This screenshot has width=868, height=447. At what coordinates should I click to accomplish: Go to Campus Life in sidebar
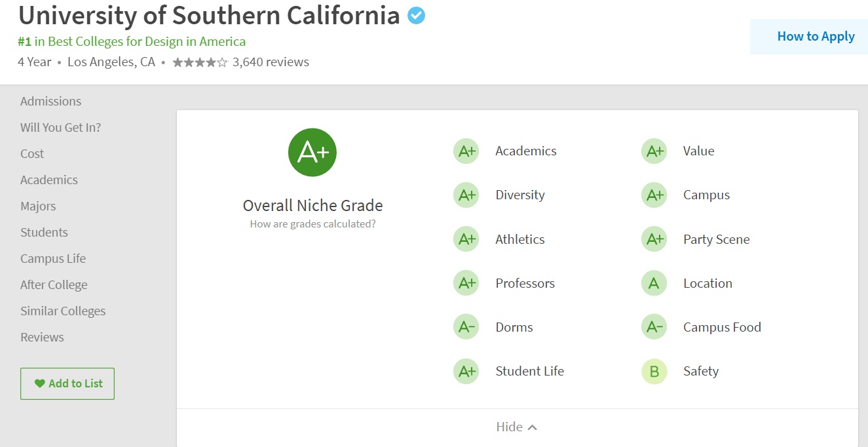coord(53,259)
